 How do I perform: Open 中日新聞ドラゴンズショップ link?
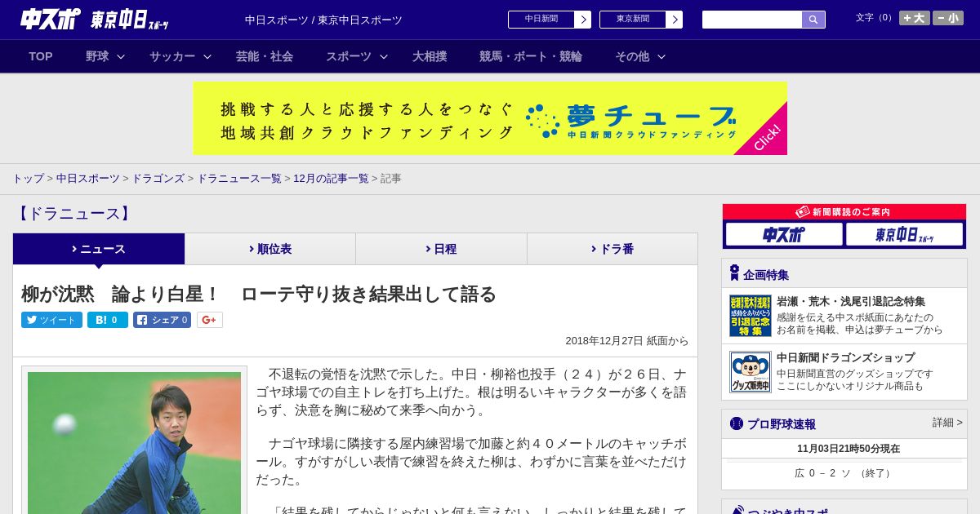pos(845,357)
